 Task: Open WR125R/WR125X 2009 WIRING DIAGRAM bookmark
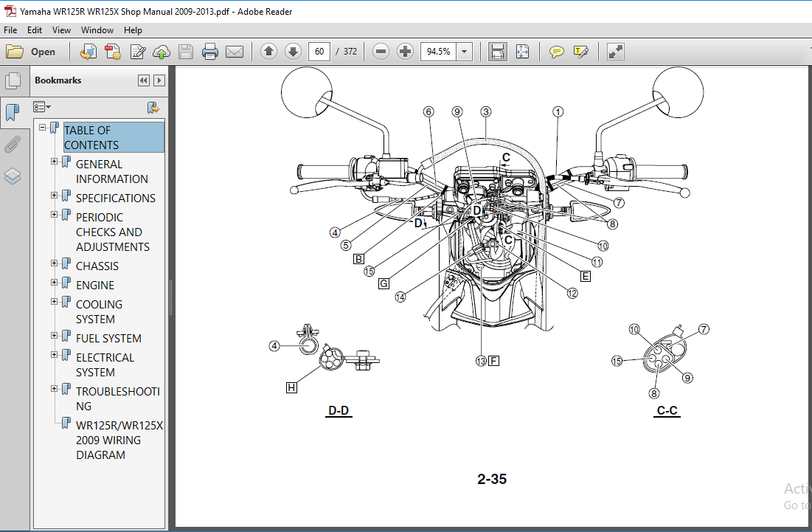(x=119, y=440)
